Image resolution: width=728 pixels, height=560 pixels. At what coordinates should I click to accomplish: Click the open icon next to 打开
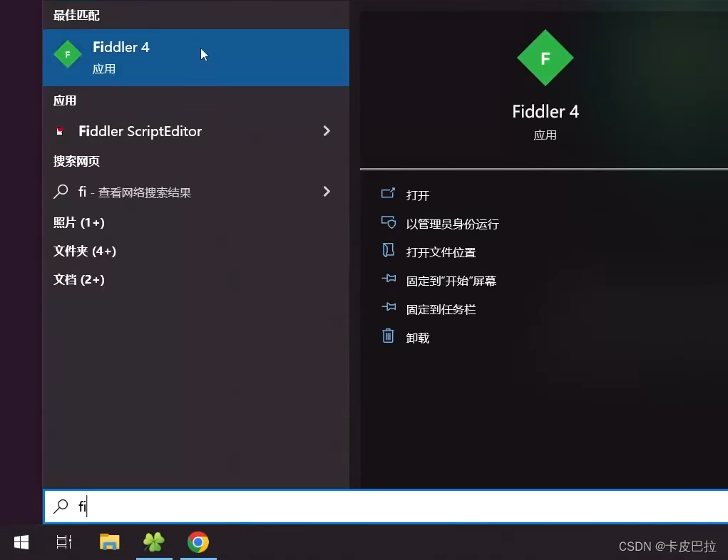(388, 194)
